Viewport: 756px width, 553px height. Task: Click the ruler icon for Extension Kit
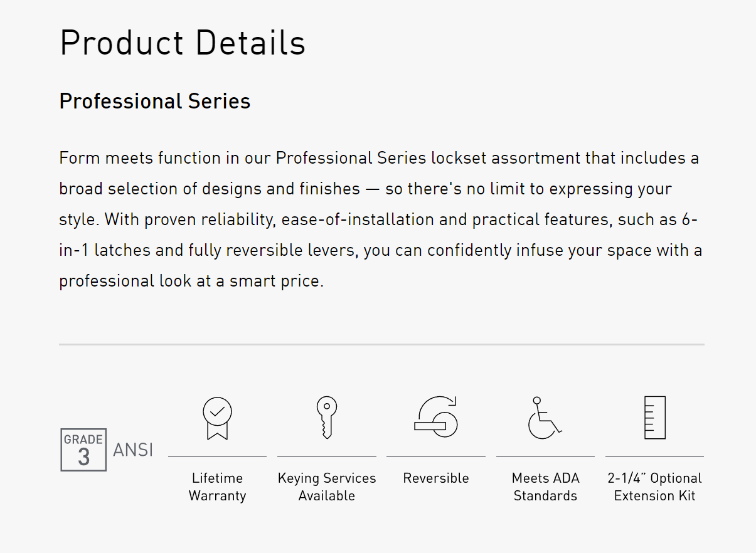[655, 418]
